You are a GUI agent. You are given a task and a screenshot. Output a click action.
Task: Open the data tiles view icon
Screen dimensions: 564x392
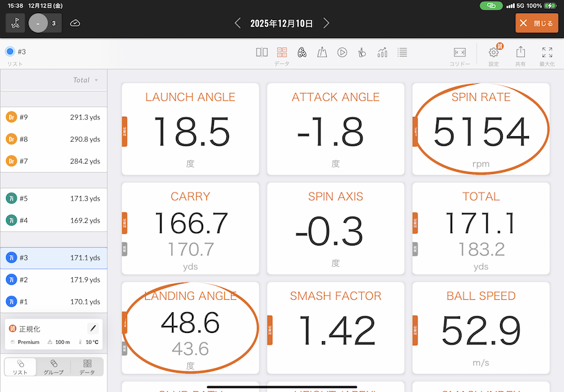tap(282, 52)
